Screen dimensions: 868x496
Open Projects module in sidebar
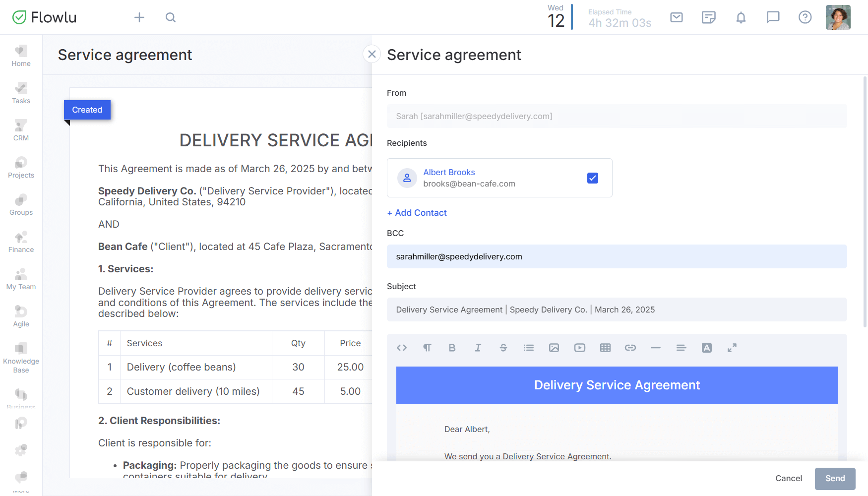click(21, 168)
